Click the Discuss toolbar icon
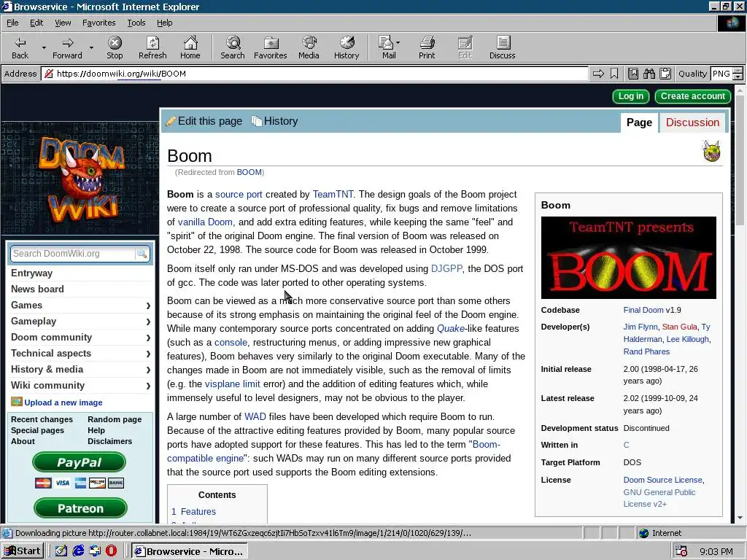This screenshot has height=560, width=747. [x=502, y=47]
